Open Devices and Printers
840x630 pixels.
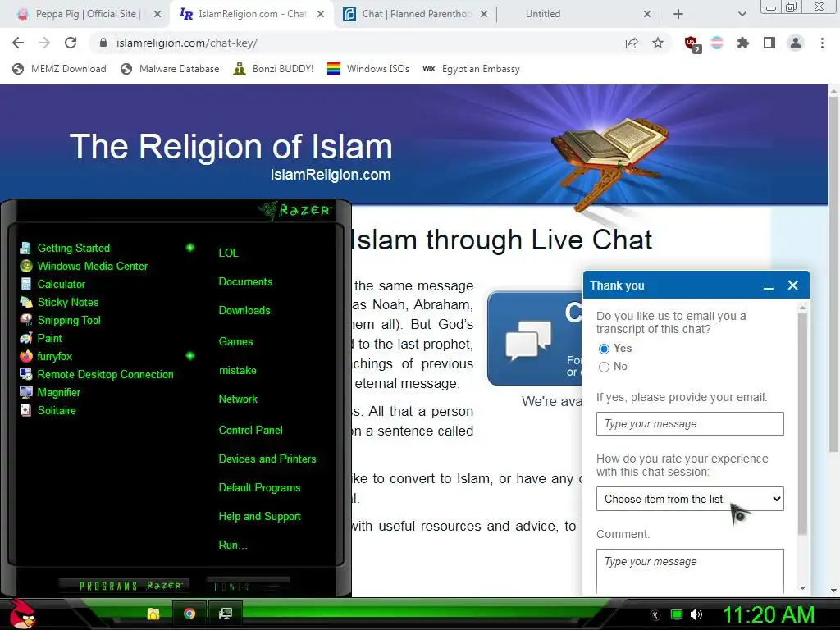pos(267,459)
